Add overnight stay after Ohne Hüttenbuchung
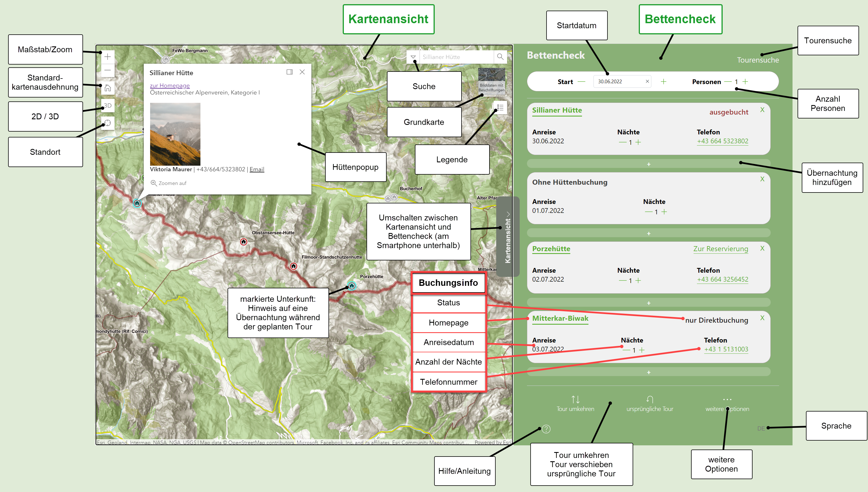This screenshot has width=868, height=492. (x=649, y=233)
